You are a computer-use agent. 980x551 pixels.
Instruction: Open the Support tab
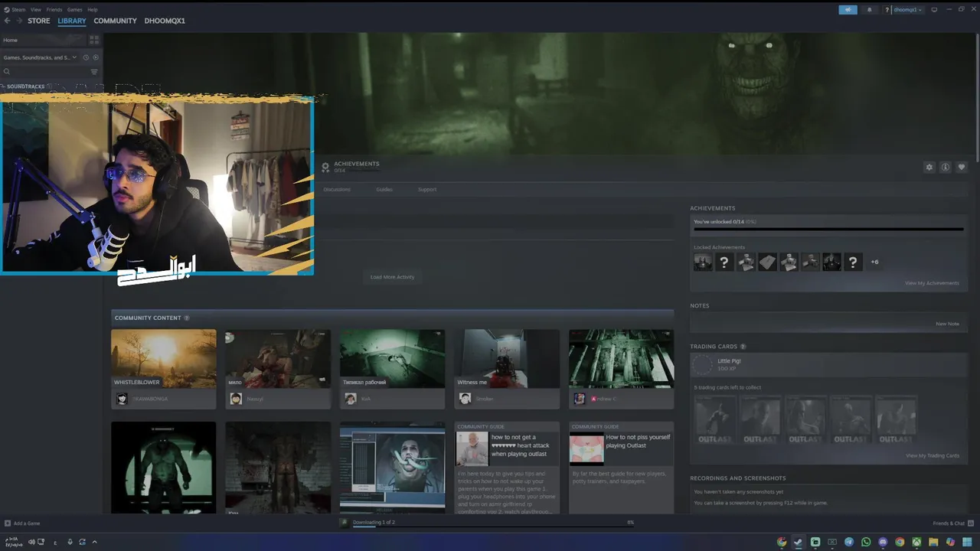(427, 189)
